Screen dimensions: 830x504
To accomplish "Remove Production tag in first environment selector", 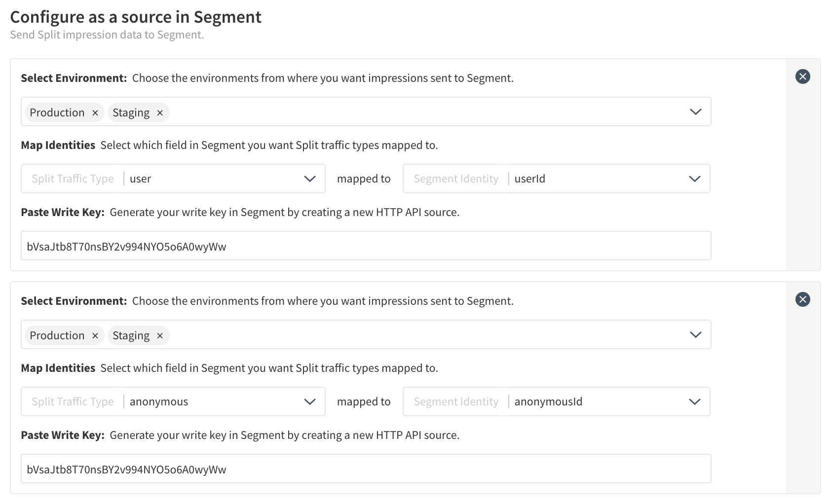I will [95, 113].
